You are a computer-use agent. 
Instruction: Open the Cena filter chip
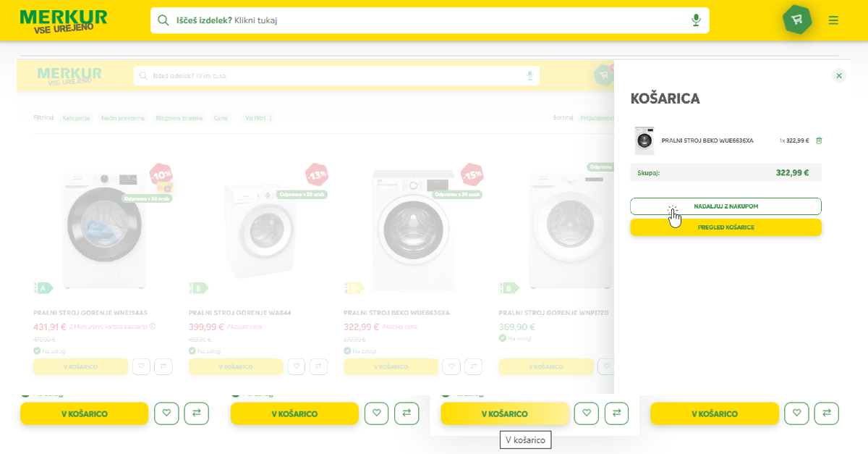click(x=221, y=118)
